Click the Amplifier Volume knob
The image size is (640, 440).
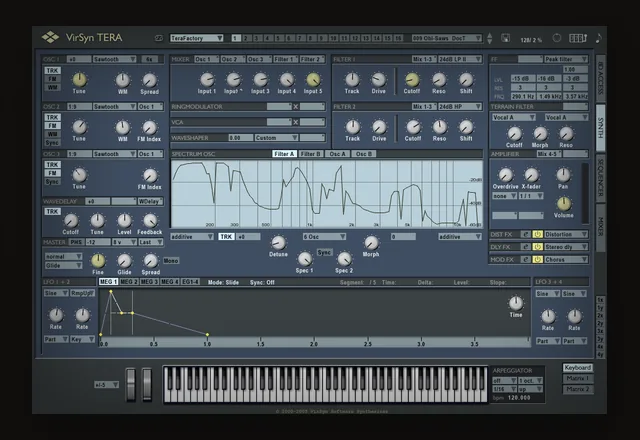[x=564, y=203]
